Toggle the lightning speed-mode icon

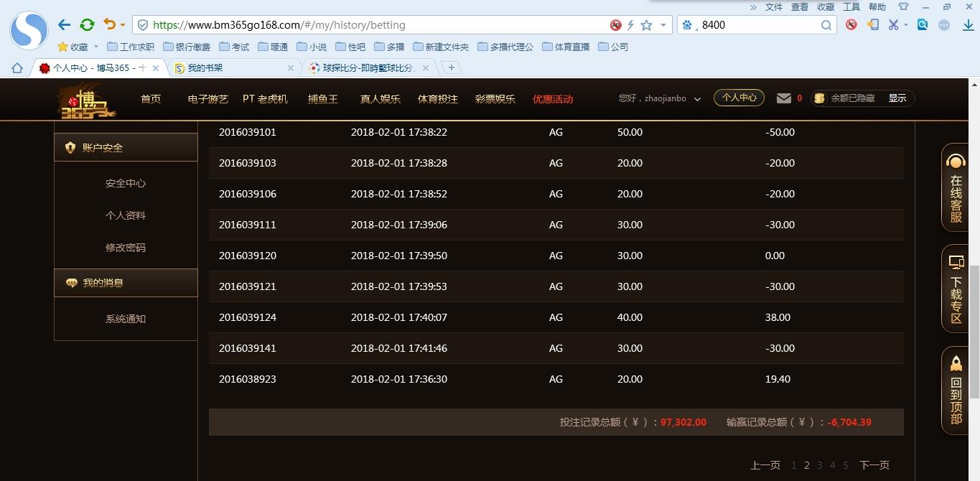[x=631, y=25]
